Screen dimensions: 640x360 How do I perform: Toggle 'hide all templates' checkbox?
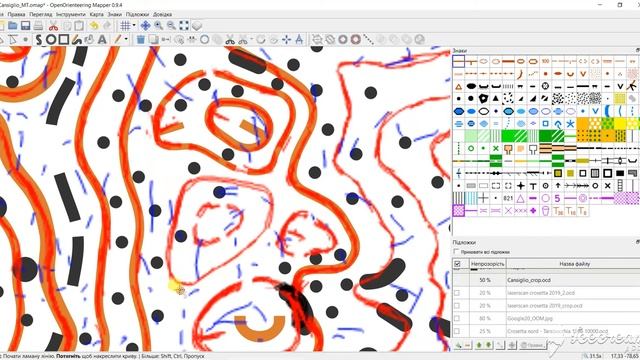(456, 251)
